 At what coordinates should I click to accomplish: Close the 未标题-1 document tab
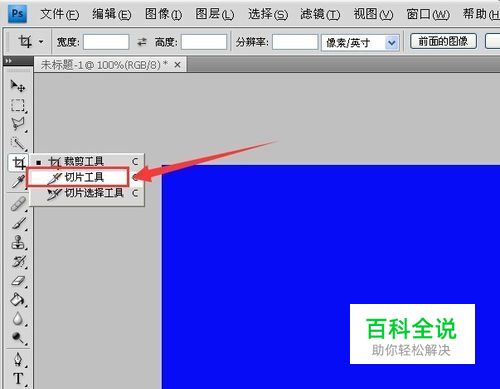(x=178, y=65)
